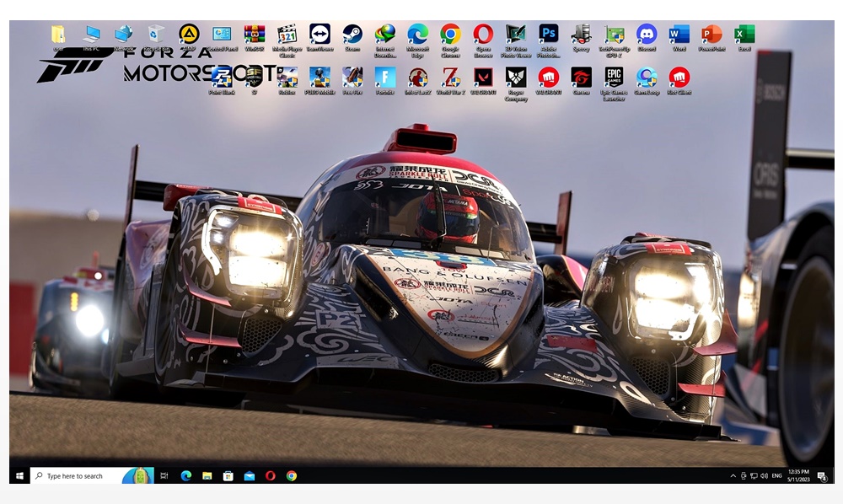Select the PUBG Mobile desktop icon

coord(319,78)
